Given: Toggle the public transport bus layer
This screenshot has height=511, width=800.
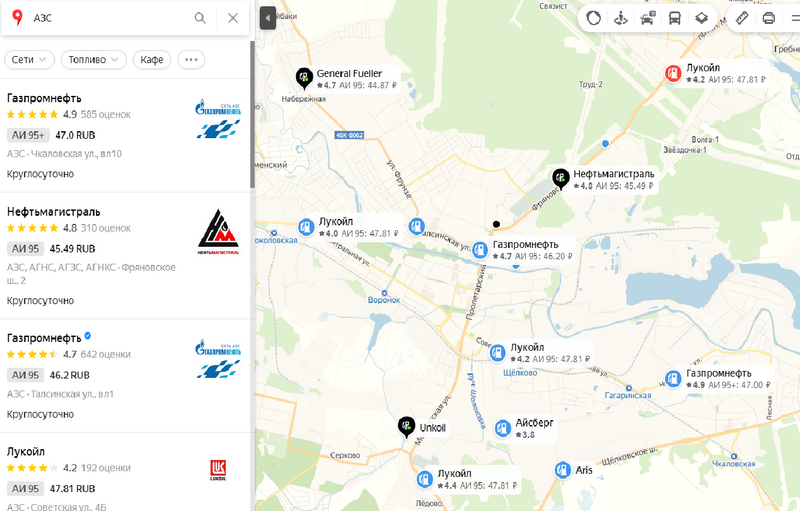Looking at the screenshot, I should [x=674, y=18].
